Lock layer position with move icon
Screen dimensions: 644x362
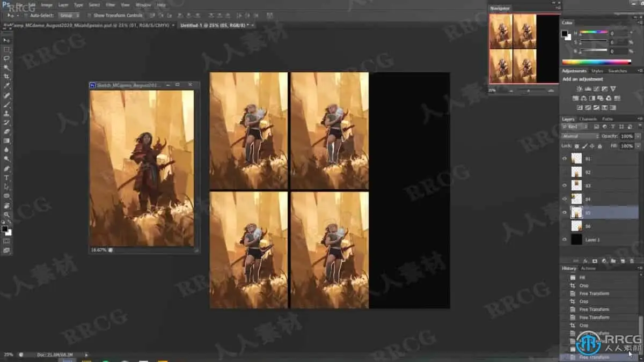[x=592, y=146]
